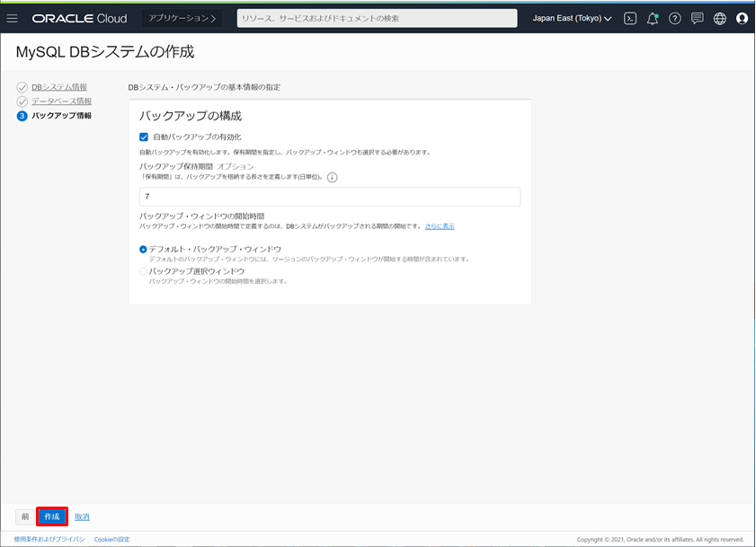This screenshot has height=547, width=756.
Task: Go to the DBシステム情報 step
Action: pos(59,87)
